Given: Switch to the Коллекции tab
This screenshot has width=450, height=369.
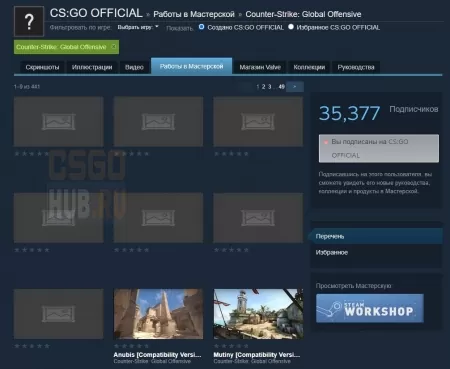Looking at the screenshot, I should pos(309,67).
